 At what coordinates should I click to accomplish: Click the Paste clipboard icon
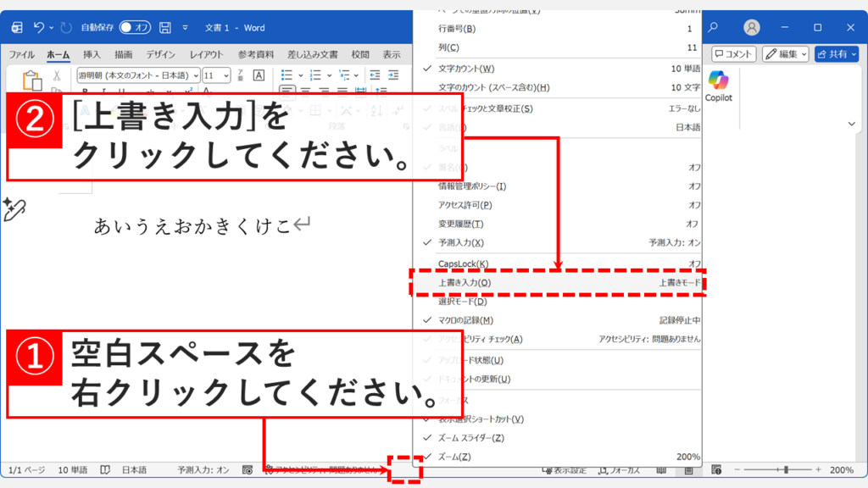pyautogui.click(x=31, y=80)
